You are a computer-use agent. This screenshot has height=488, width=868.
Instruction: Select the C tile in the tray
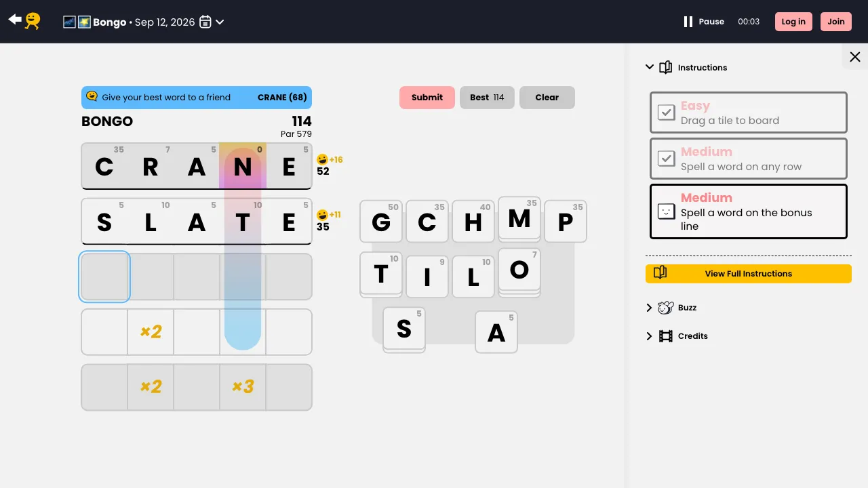coord(427,221)
